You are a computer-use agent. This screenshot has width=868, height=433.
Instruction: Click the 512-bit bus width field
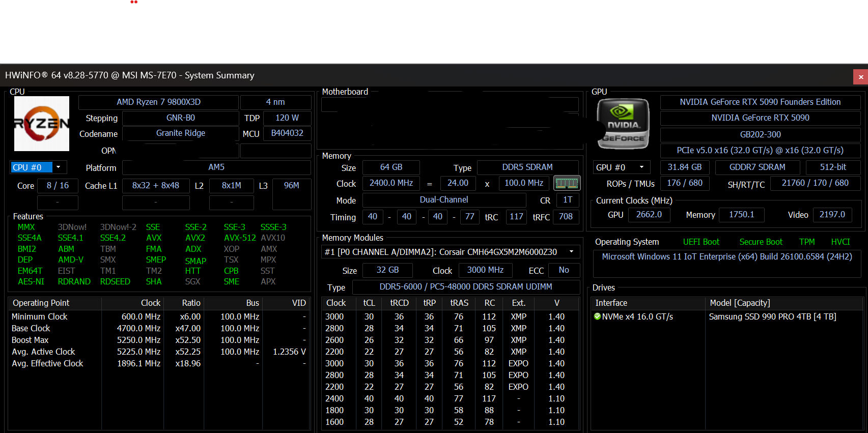tap(833, 167)
